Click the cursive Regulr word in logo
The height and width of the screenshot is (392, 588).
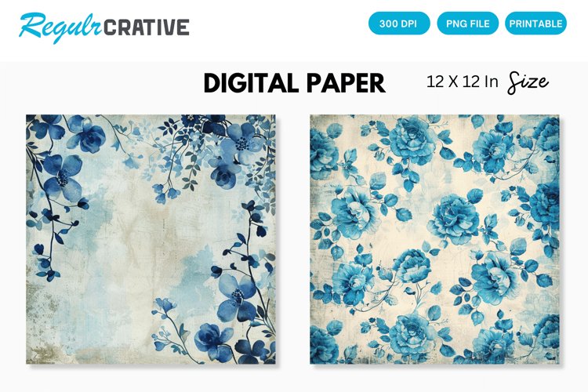(x=60, y=27)
